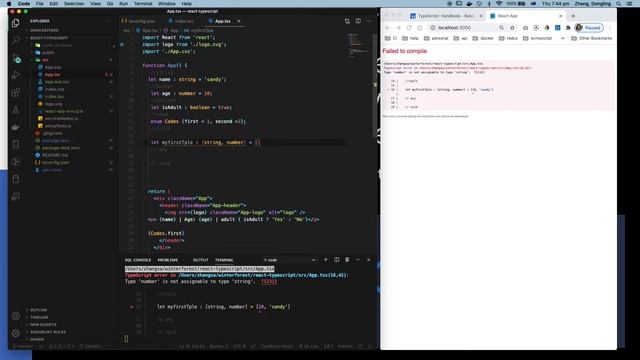Maximize the terminal panel with chevron up
This screenshot has height=360, width=640.
click(x=358, y=260)
